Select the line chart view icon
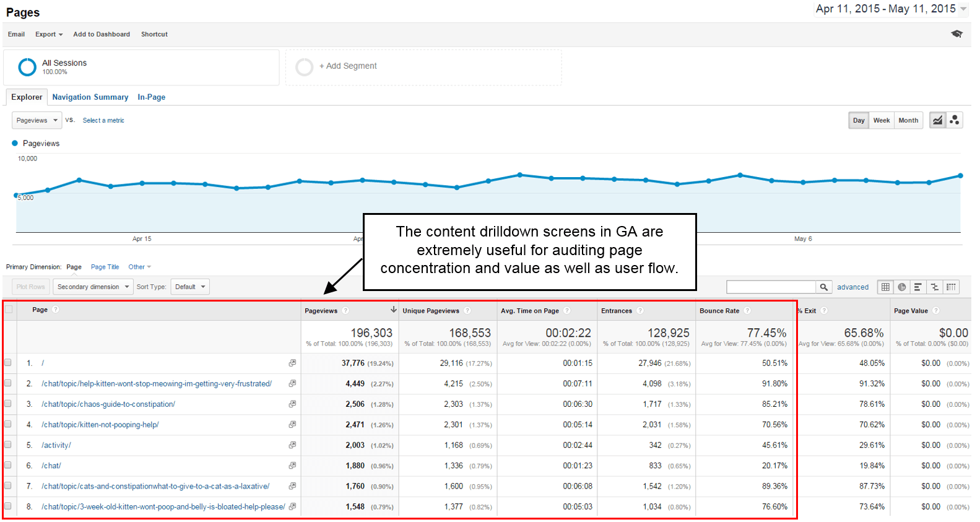The height and width of the screenshot is (522, 980). pos(938,120)
